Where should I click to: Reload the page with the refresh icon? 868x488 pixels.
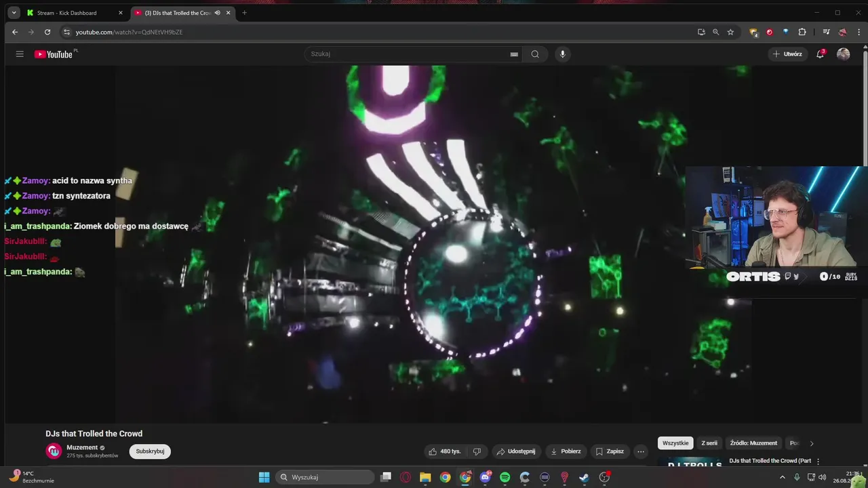point(47,32)
